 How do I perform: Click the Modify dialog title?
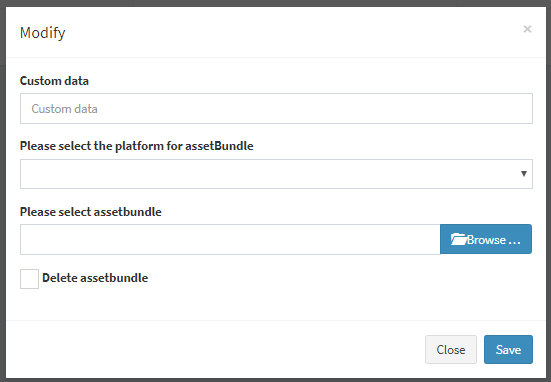pos(43,33)
